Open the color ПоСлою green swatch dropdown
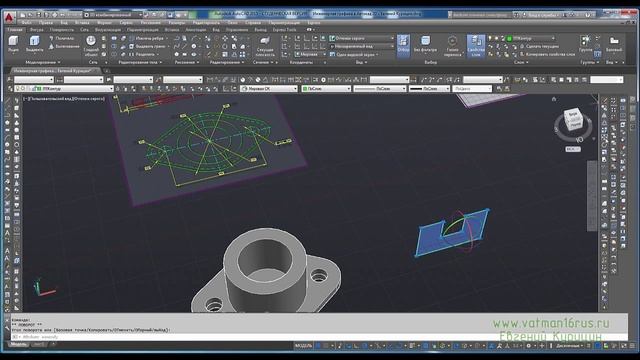Viewport: 640px width, 360px height. [x=326, y=89]
